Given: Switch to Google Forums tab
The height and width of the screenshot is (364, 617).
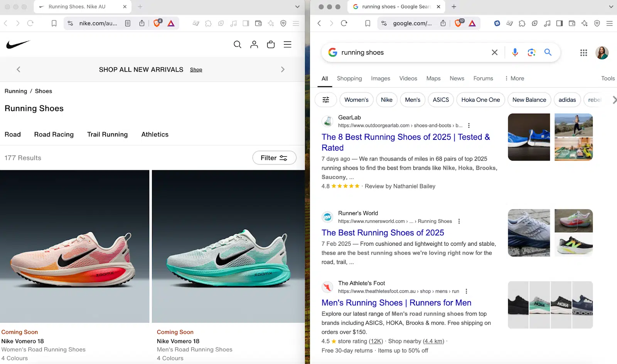Looking at the screenshot, I should point(483,79).
